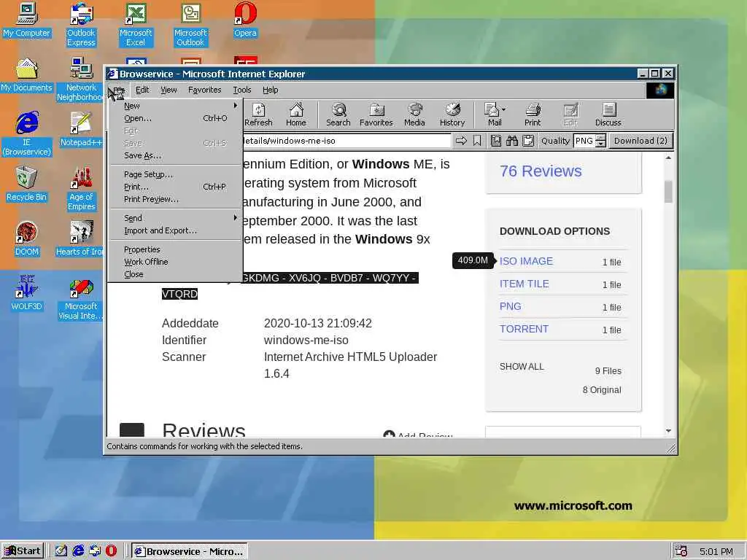
Task: Open My Documents desktop icon
Action: 27,75
